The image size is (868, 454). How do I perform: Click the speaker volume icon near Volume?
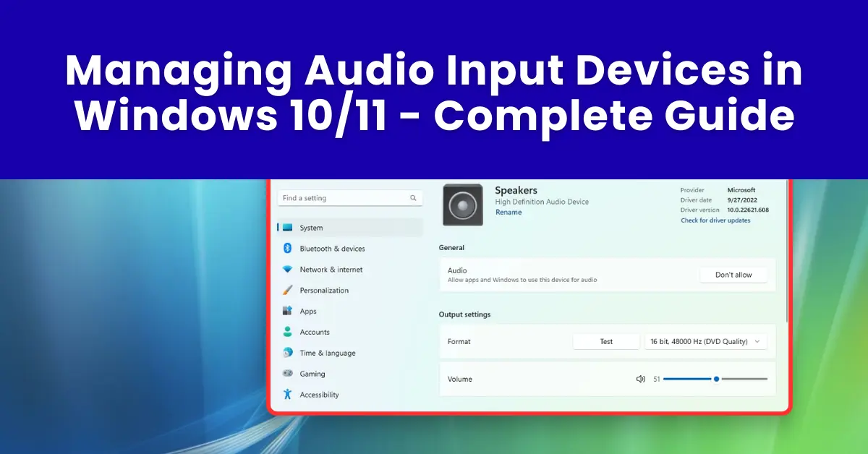pos(641,378)
